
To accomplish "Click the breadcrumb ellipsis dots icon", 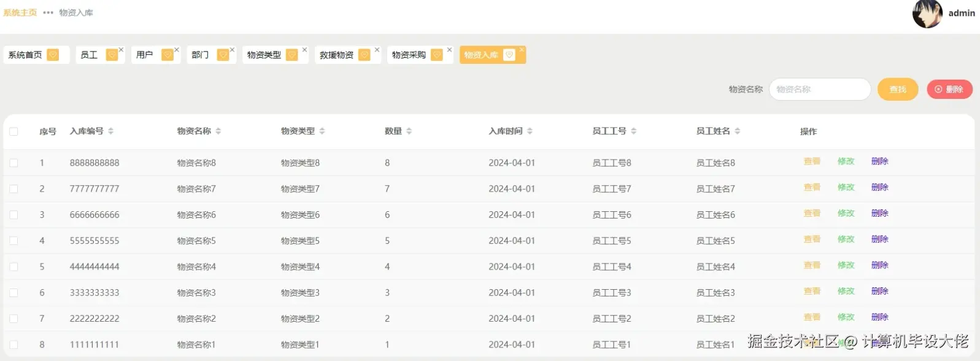I will point(48,12).
